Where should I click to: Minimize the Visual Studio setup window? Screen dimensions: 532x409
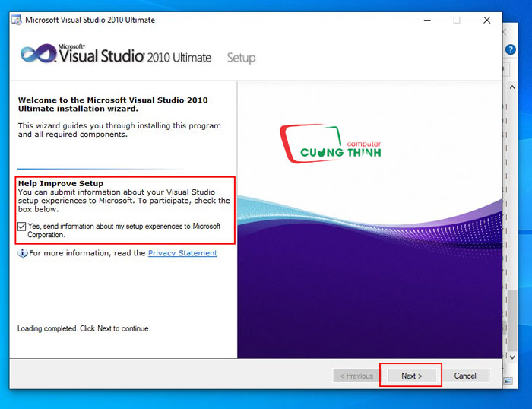click(427, 20)
